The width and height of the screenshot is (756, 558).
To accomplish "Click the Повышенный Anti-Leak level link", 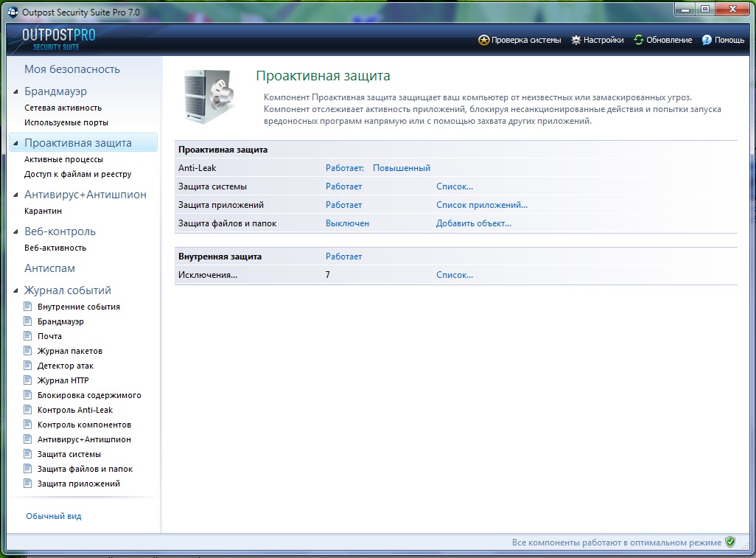I will 402,168.
